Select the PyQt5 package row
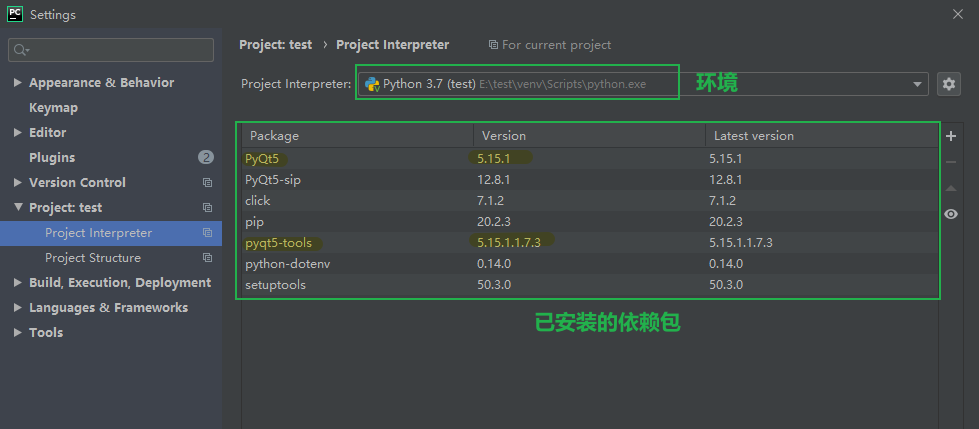 [x=590, y=159]
